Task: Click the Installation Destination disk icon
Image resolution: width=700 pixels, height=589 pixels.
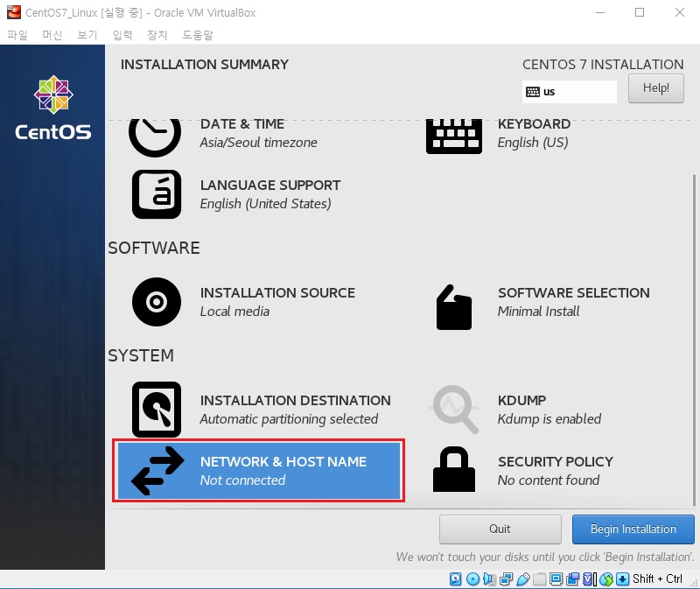Action: pos(157,410)
